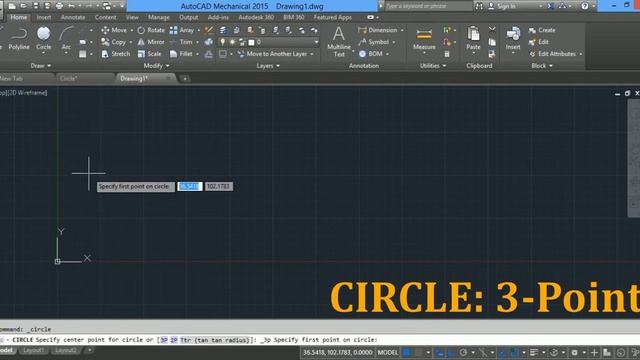This screenshot has width=640, height=360.
Task: Open the Dimension dropdown arrow
Action: click(402, 30)
